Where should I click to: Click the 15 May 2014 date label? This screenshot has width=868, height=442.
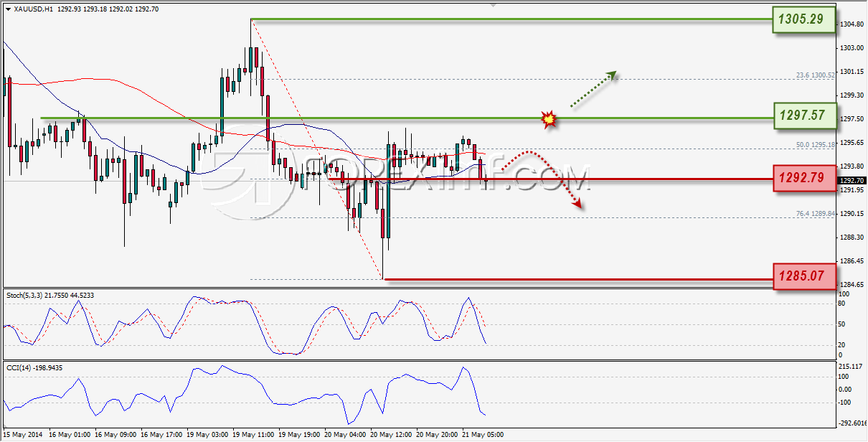coord(22,434)
